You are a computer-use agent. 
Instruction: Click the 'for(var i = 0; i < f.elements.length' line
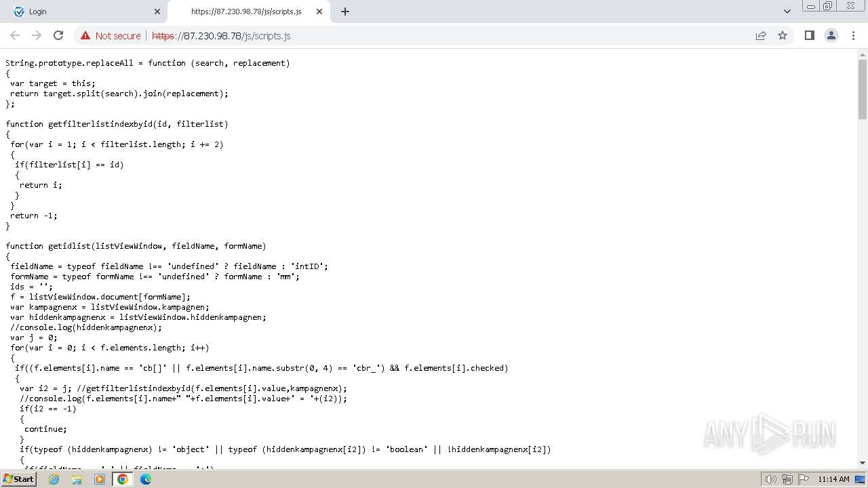110,348
